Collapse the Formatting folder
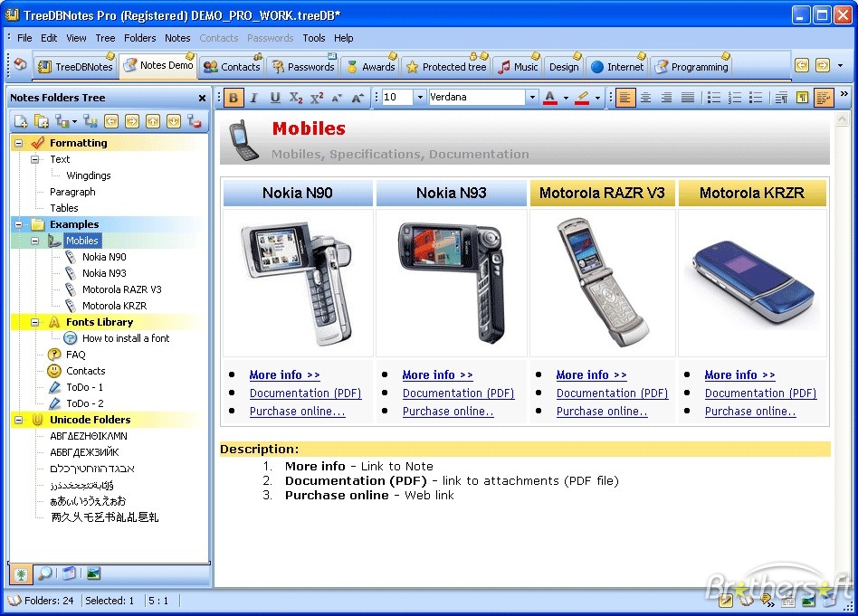 pyautogui.click(x=19, y=143)
